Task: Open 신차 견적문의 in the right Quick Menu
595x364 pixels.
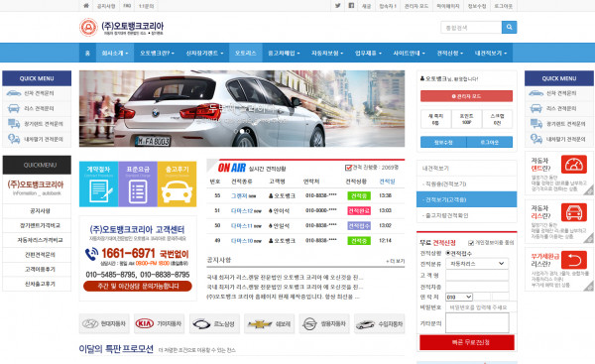Action: (559, 93)
